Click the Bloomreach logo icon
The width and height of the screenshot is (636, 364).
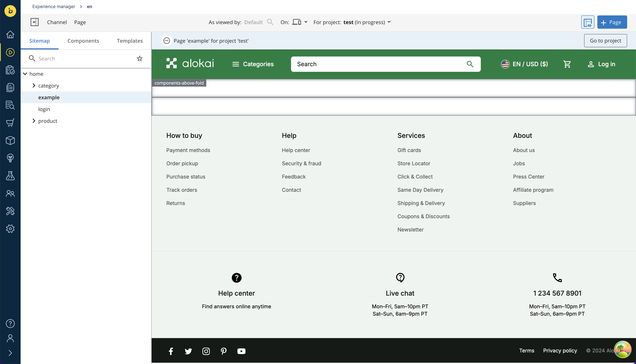(10, 11)
